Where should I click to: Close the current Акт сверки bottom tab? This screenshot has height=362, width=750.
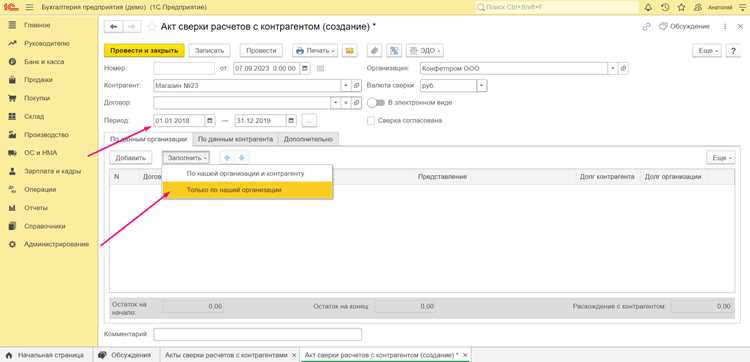click(464, 355)
